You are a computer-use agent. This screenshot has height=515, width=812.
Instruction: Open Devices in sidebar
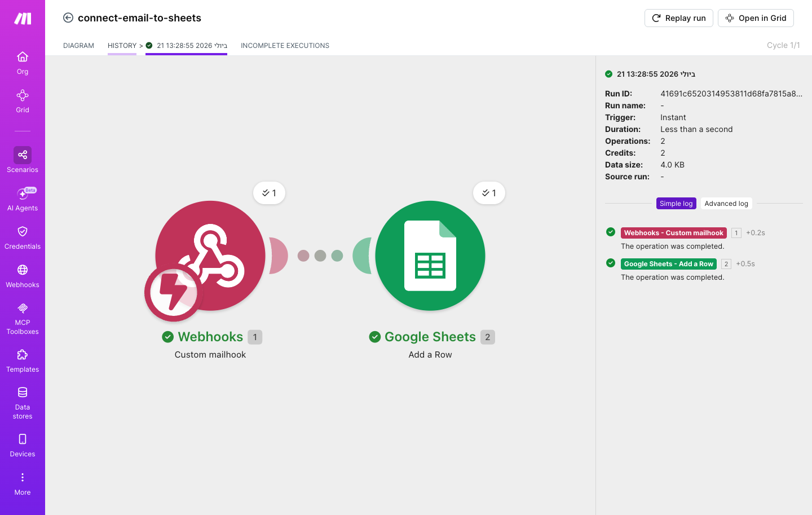coord(23,445)
